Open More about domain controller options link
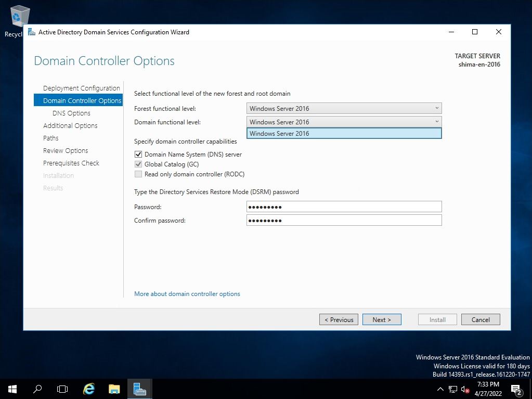This screenshot has width=532, height=399. click(187, 294)
